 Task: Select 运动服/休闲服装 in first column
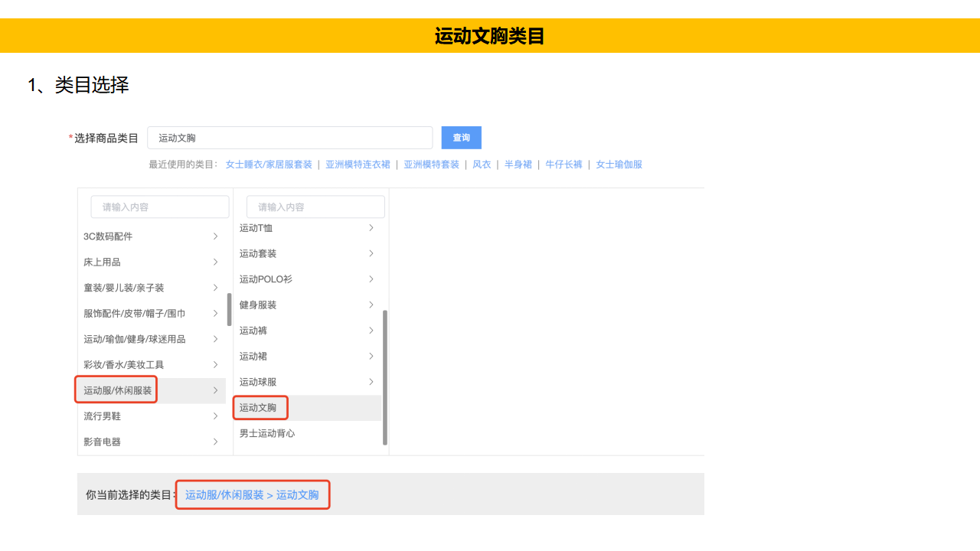point(118,390)
